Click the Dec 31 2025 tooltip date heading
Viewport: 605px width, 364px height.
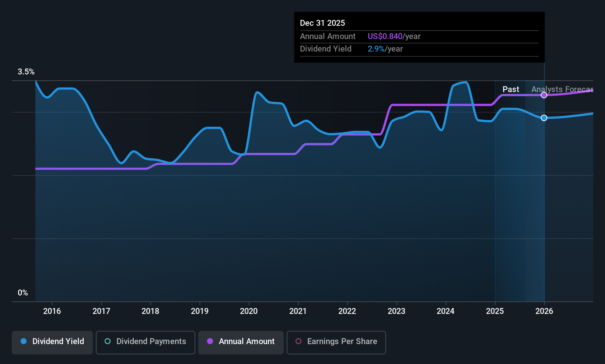coord(322,23)
